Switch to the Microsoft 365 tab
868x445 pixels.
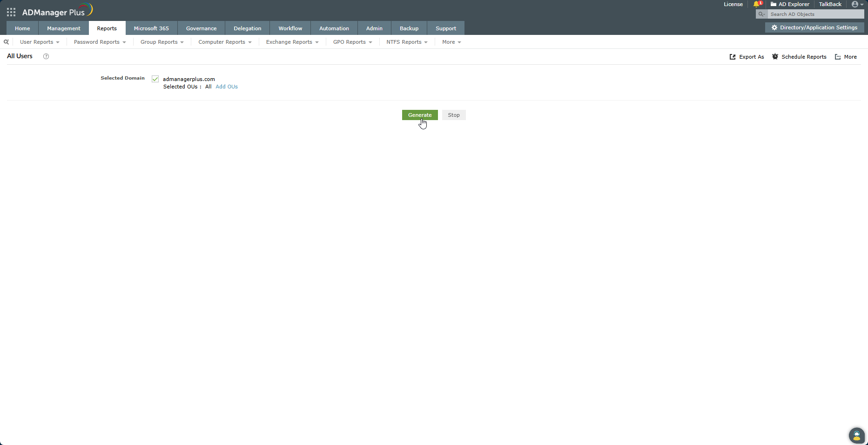(x=151, y=28)
